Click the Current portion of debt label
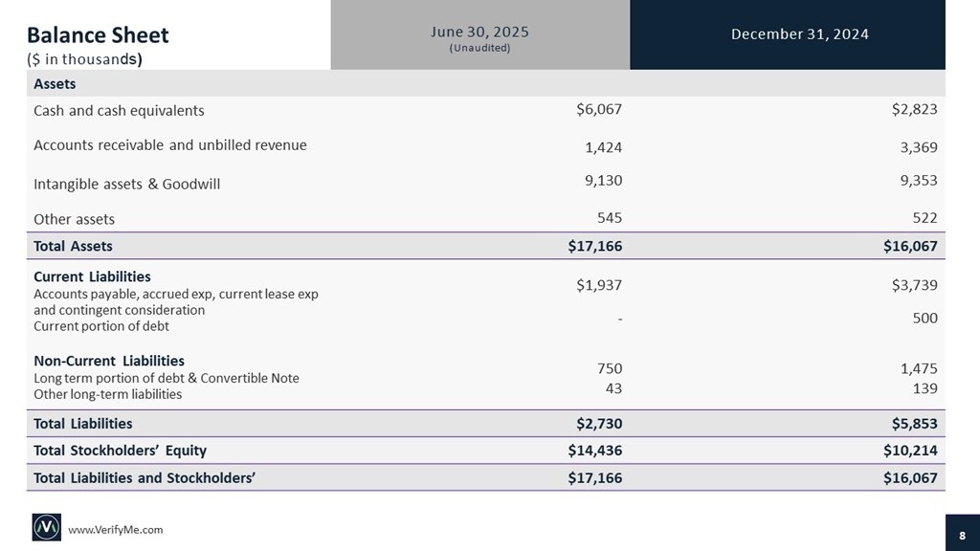Viewport: 980px width, 551px height. (100, 326)
